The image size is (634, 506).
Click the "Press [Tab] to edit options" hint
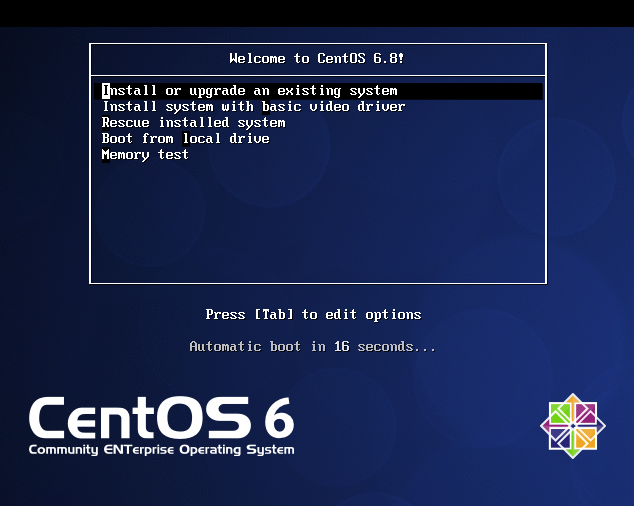[313, 315]
